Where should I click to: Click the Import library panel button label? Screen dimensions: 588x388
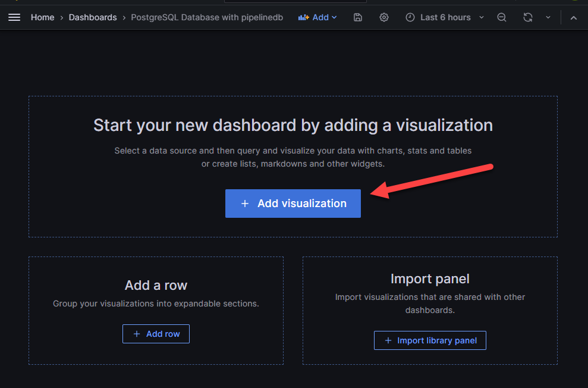tap(437, 340)
